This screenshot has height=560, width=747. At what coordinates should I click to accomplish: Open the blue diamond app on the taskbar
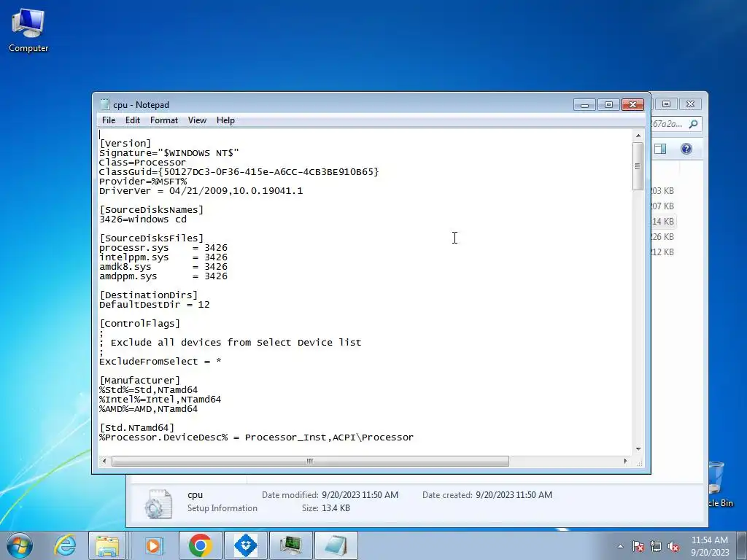click(x=245, y=545)
